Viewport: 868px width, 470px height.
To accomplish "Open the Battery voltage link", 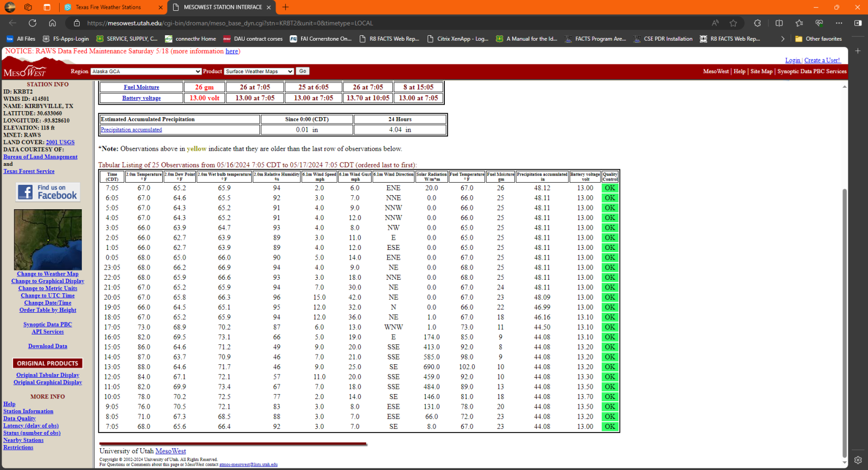I will (141, 98).
